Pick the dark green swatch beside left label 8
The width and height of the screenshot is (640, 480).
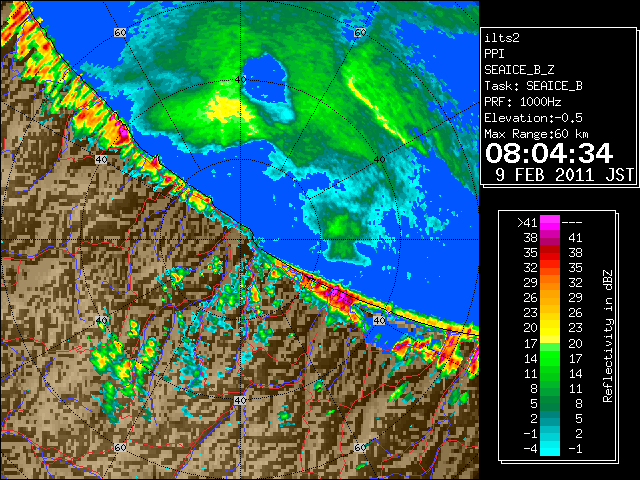[550, 389]
